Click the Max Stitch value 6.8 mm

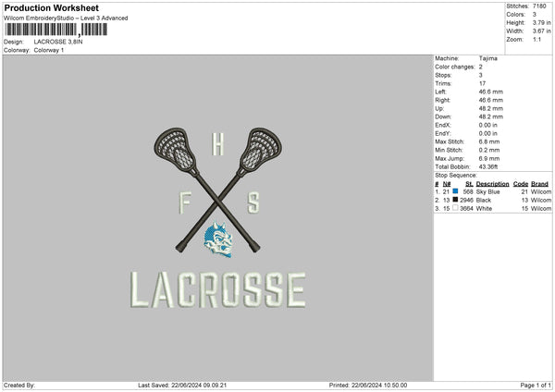(489, 141)
